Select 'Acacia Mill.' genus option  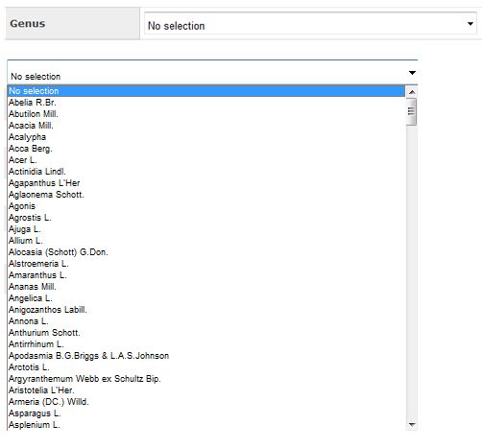coord(206,126)
